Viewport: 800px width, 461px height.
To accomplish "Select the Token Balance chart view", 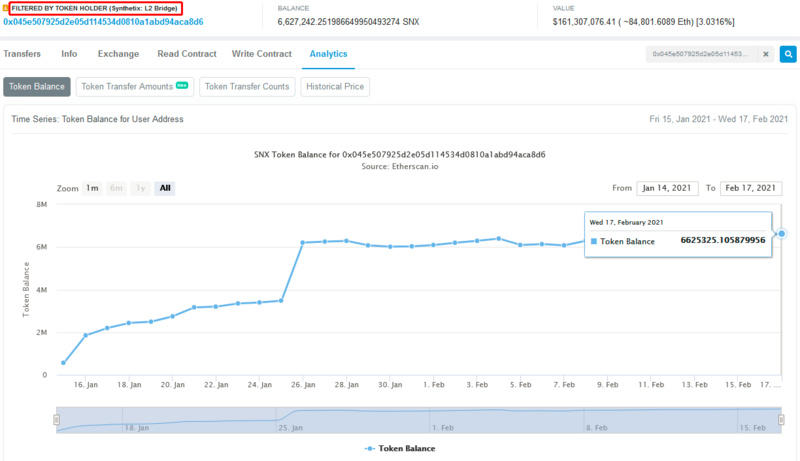I will click(37, 87).
